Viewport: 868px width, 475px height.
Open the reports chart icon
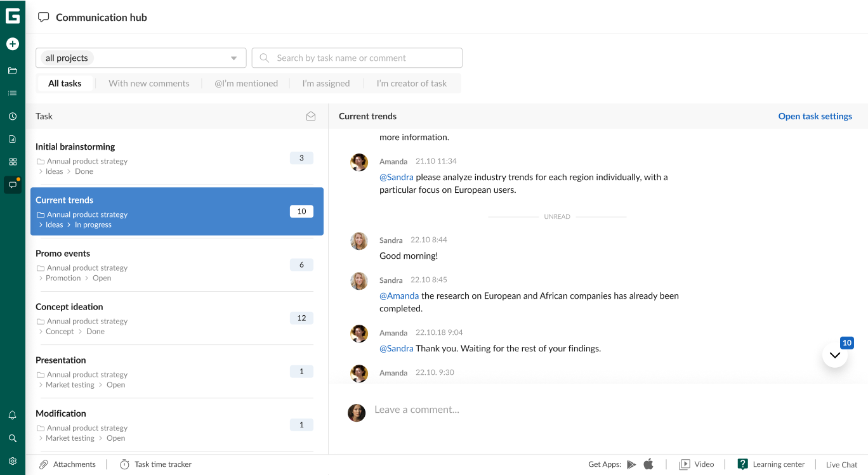click(12, 138)
